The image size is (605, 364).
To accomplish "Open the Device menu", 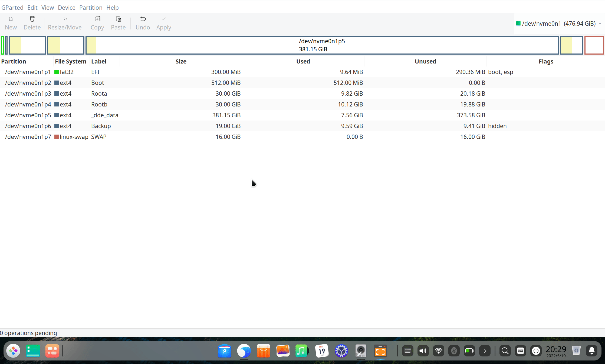I will pos(67,8).
